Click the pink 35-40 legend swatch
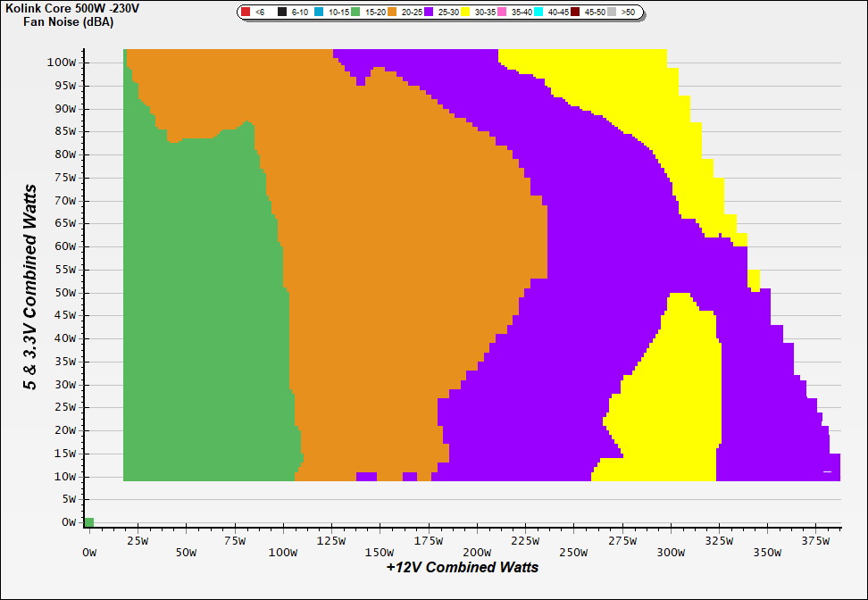The height and width of the screenshot is (600, 868). tap(502, 12)
